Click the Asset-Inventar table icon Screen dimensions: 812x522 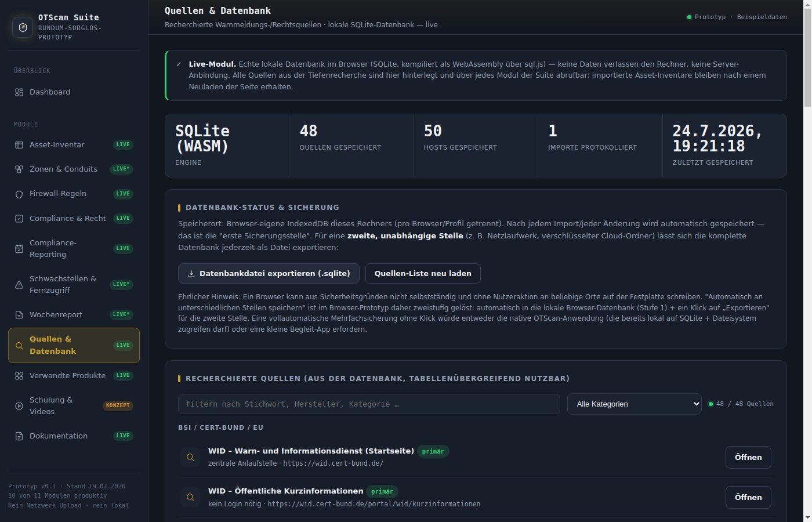(19, 145)
